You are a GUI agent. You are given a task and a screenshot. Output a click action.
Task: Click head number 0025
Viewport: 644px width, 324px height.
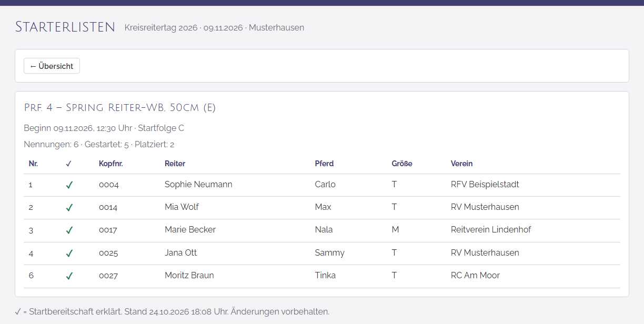pos(108,253)
